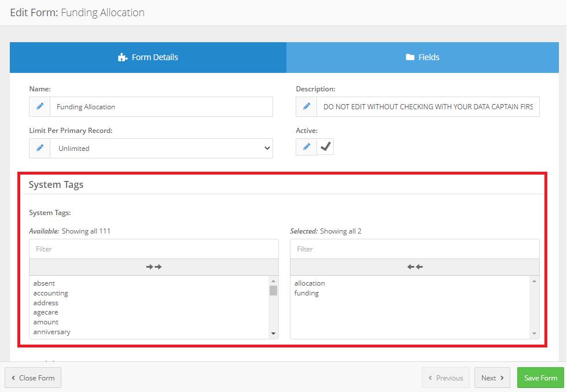
Task: Select the 'allocation' tag in Selected list
Action: (x=310, y=283)
